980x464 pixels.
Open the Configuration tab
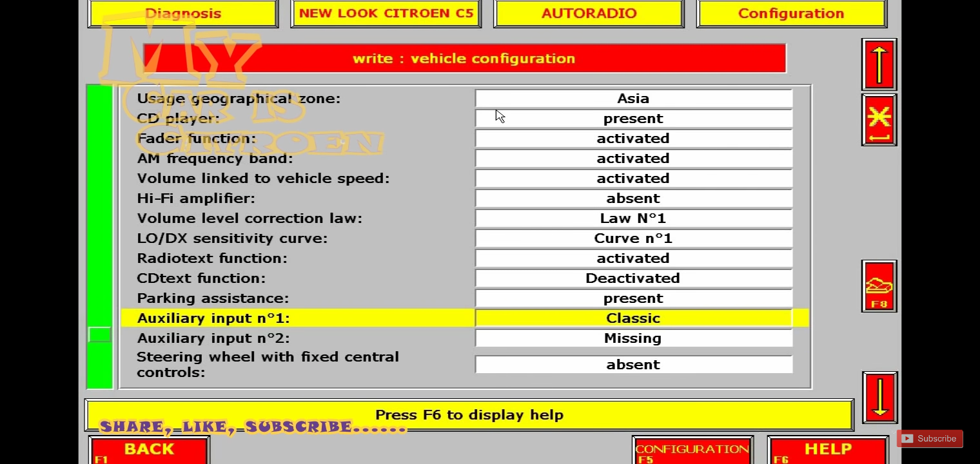[x=791, y=14]
